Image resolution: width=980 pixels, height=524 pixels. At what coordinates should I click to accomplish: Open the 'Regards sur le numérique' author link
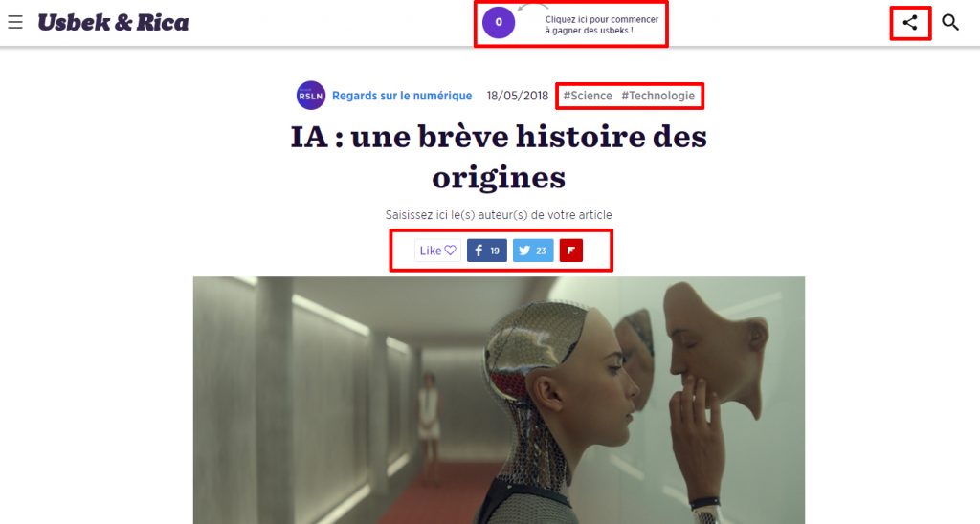402,96
